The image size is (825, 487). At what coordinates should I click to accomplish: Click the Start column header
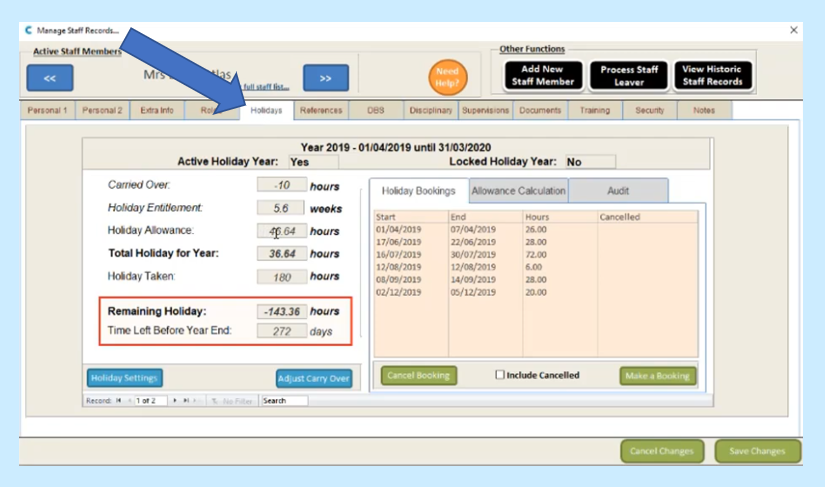[x=411, y=217]
